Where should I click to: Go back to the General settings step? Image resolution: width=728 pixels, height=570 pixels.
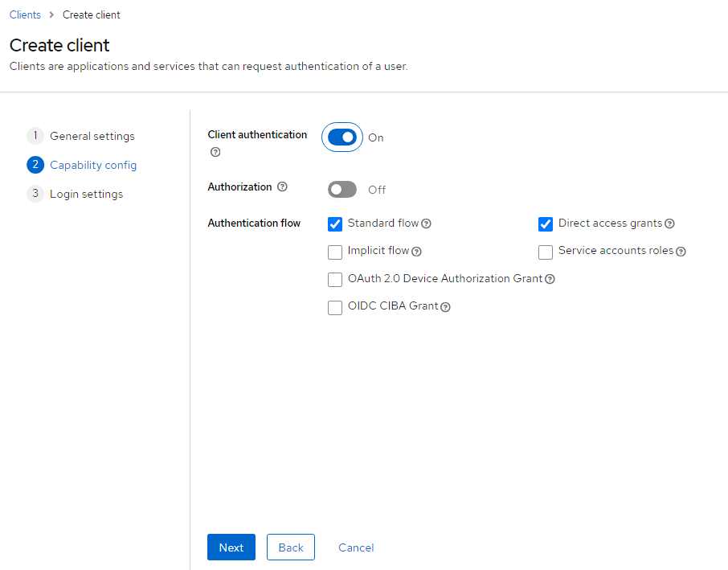pos(92,136)
